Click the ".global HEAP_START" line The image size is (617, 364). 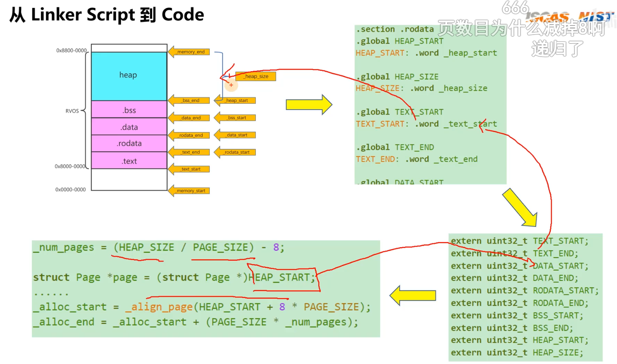(x=400, y=41)
